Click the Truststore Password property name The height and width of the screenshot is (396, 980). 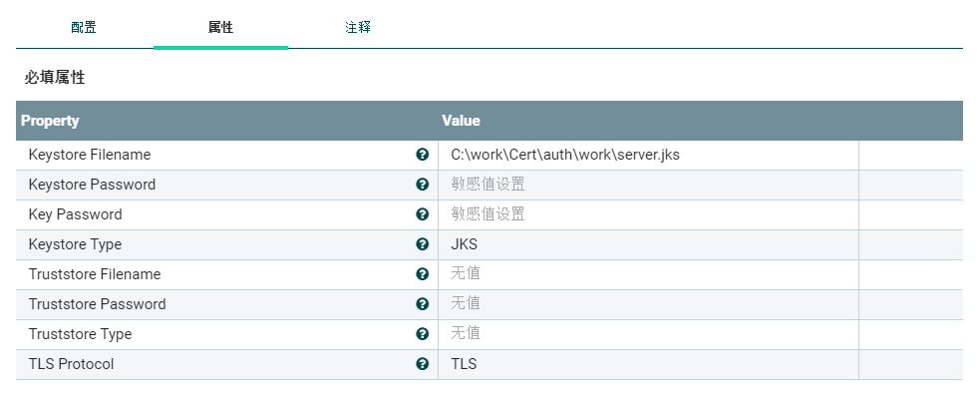pos(97,304)
